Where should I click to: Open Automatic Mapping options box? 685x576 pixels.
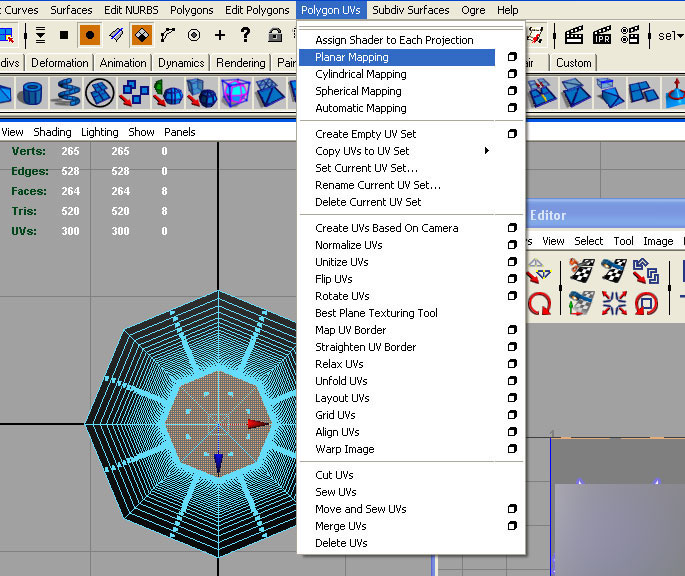(x=512, y=108)
